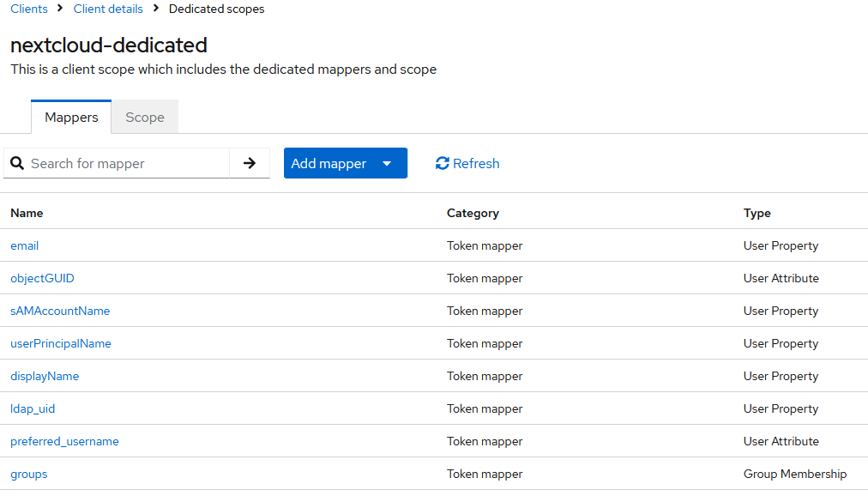This screenshot has width=868, height=502.
Task: Click the Name column header
Action: tap(27, 213)
